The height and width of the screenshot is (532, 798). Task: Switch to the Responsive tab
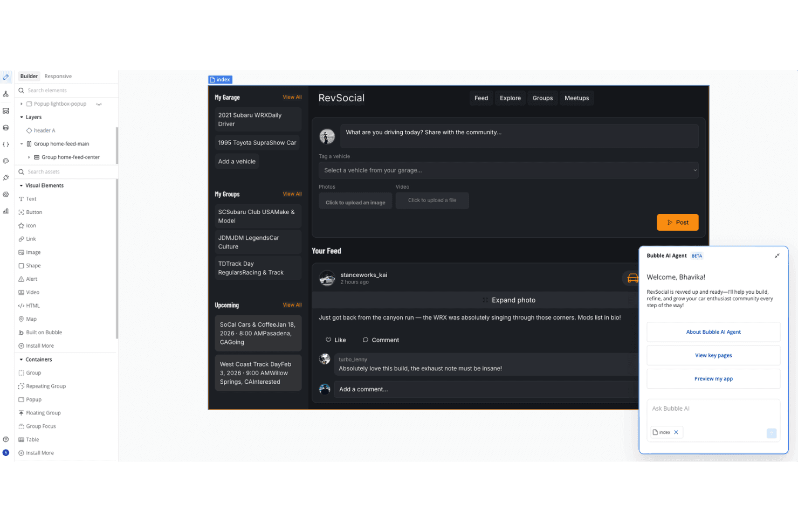[x=58, y=77]
